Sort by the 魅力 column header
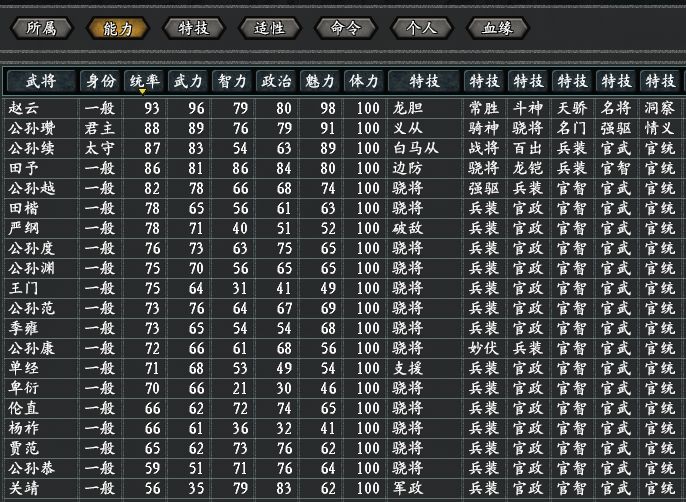 point(319,81)
